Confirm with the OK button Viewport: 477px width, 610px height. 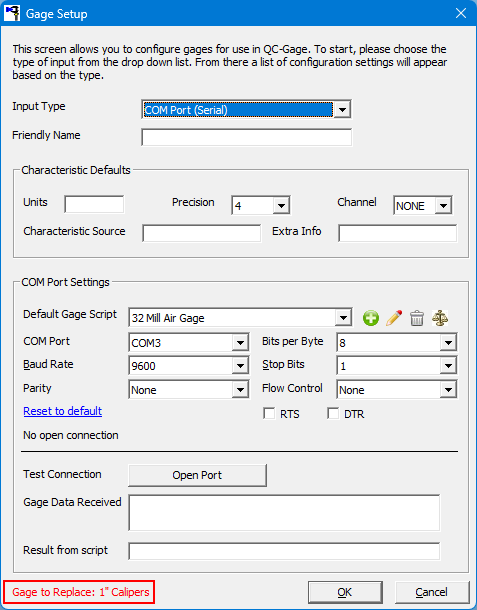pos(345,592)
